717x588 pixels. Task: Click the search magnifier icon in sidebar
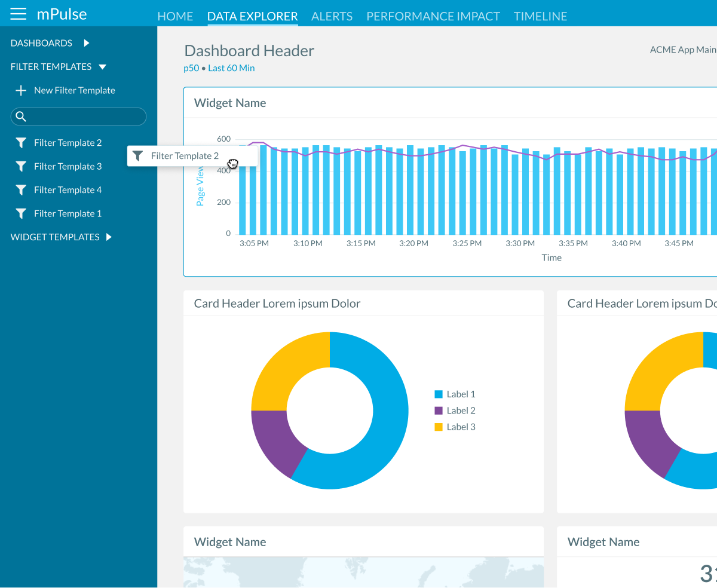pyautogui.click(x=22, y=116)
